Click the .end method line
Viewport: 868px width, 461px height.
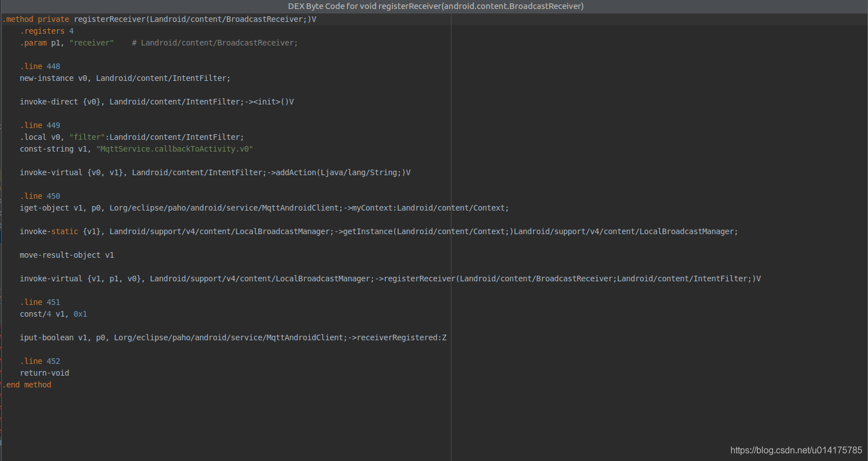click(27, 385)
